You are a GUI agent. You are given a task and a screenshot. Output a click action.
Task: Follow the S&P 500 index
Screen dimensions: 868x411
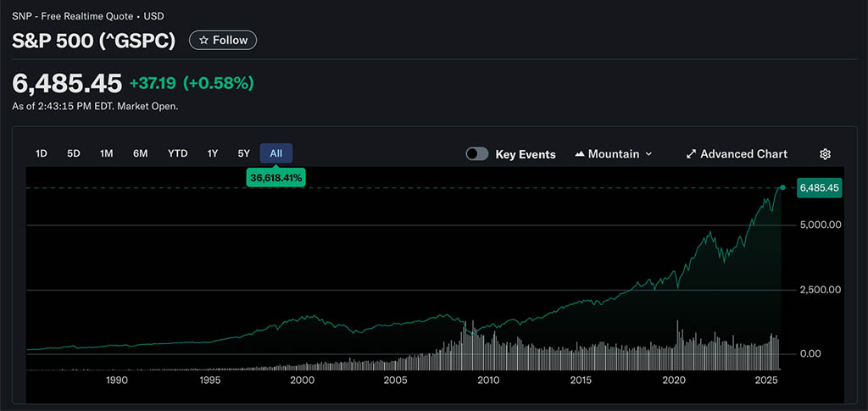223,41
